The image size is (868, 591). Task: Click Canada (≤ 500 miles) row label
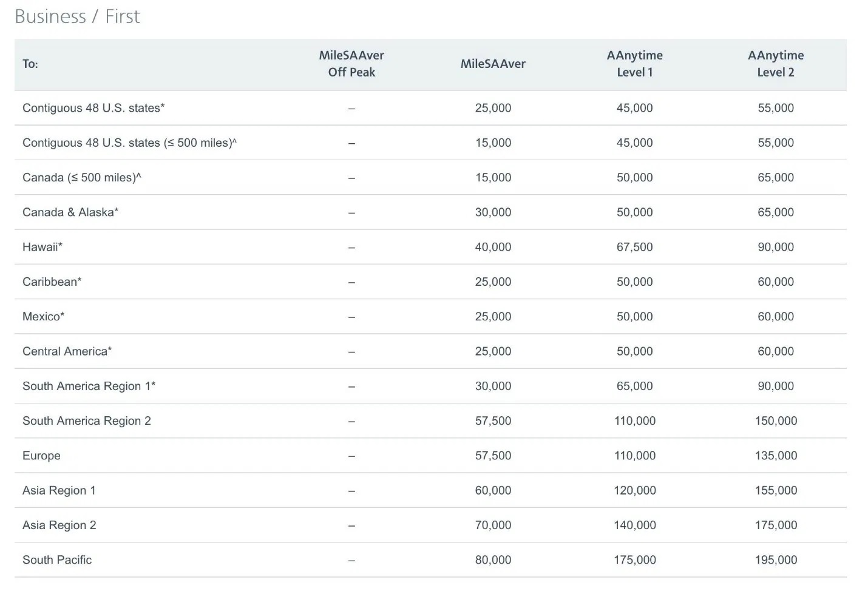pos(82,178)
